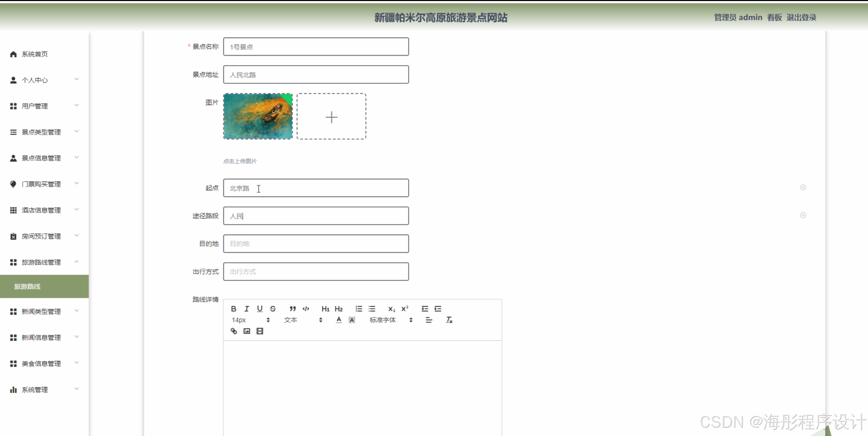This screenshot has width=868, height=436.
Task: Toggle ordered list formatting
Action: (359, 309)
